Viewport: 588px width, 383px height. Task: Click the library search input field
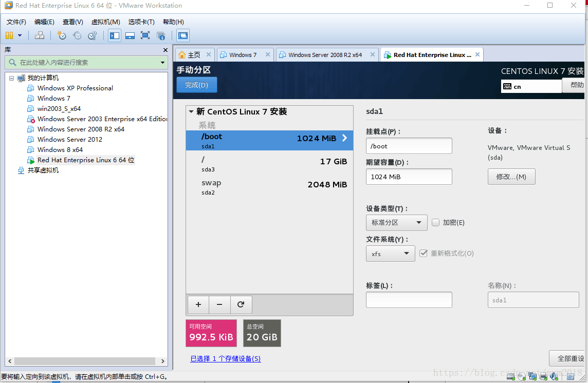pyautogui.click(x=86, y=63)
